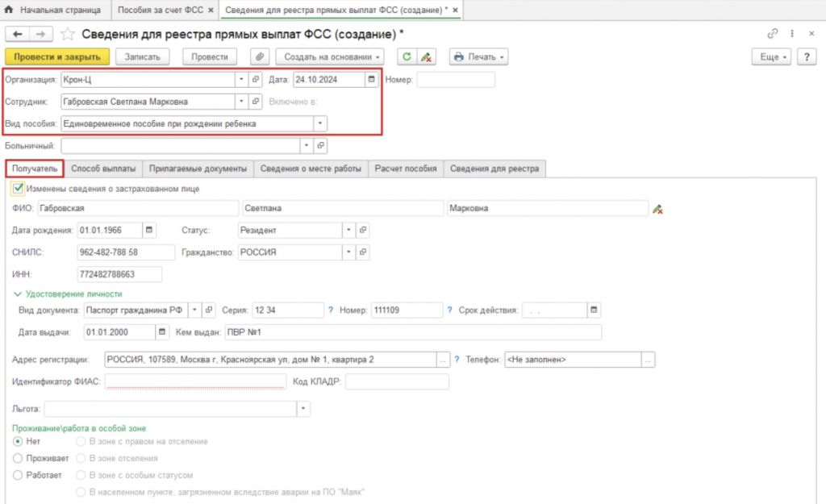This screenshot has height=504, width=826.
Task: Switch to the Сведения для реестра tab
Action: [x=494, y=169]
